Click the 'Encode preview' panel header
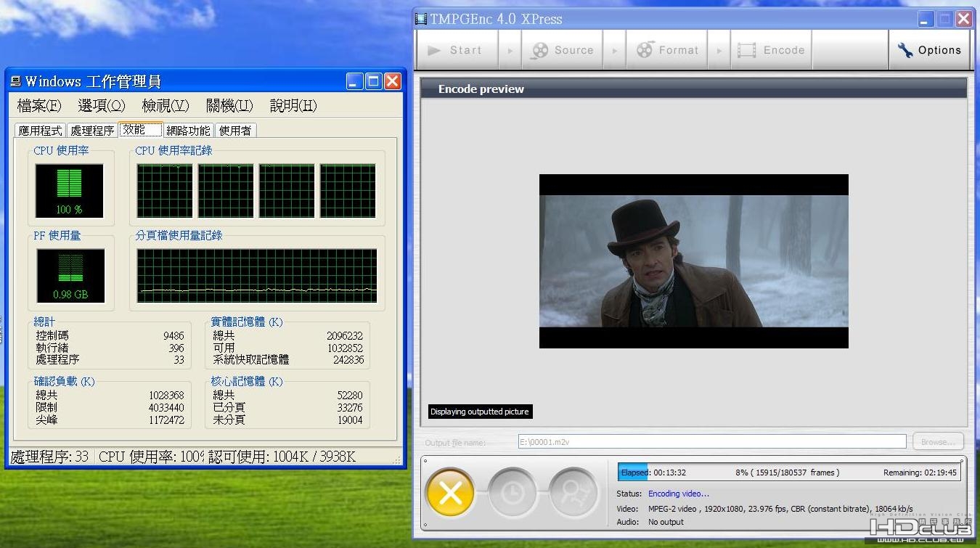 pyautogui.click(x=693, y=89)
